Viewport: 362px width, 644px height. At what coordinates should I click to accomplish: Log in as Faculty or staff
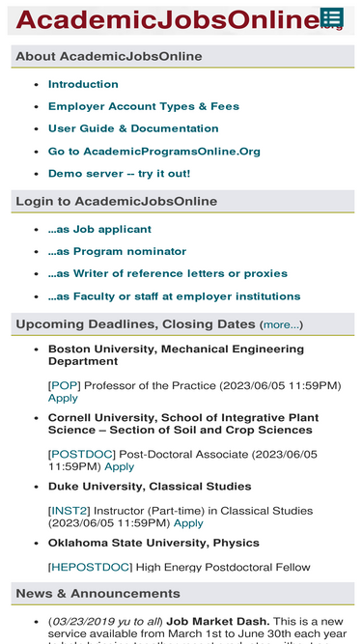[175, 296]
